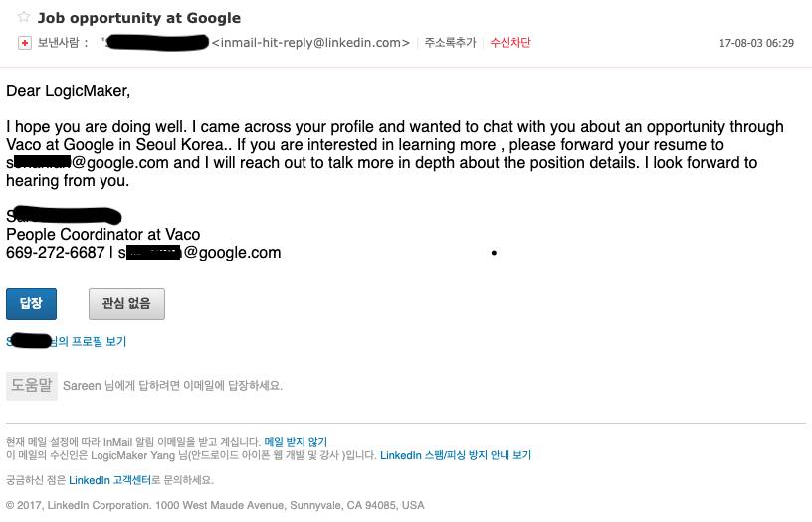Click the inmail-hit-reply@linkedin.com sender address
Viewport: 812px width, 522px height.
tap(310, 43)
